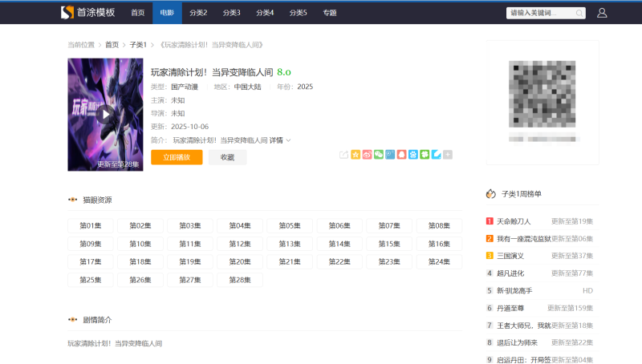Open 丹道至尊 ranking entry
This screenshot has width=642, height=364.
(x=510, y=308)
